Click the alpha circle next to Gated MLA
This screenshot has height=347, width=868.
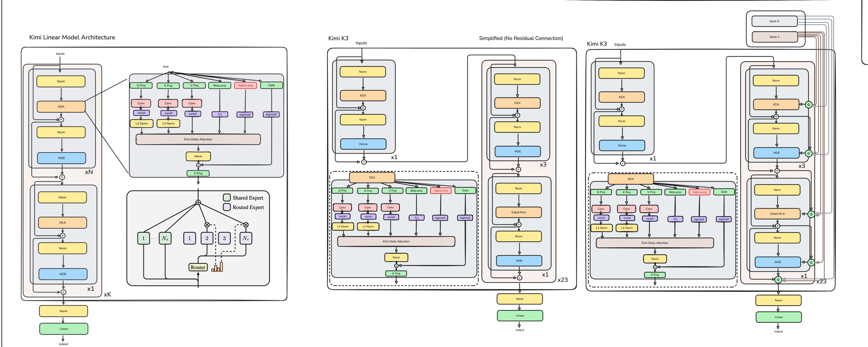(x=811, y=214)
